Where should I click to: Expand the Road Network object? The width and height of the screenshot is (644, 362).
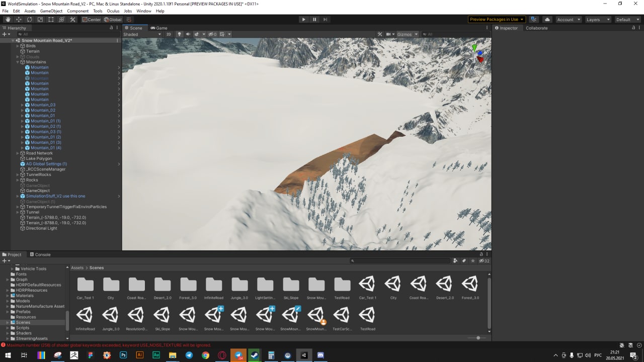pos(18,153)
